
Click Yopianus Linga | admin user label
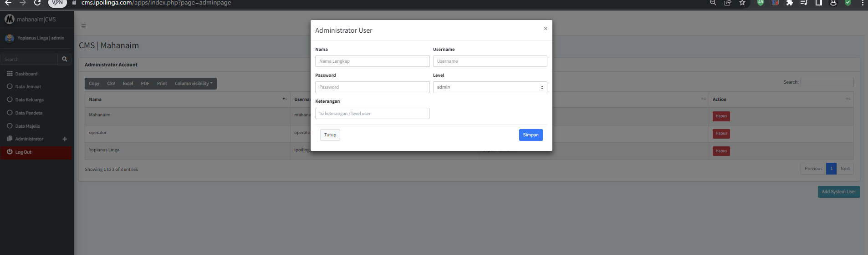point(41,38)
